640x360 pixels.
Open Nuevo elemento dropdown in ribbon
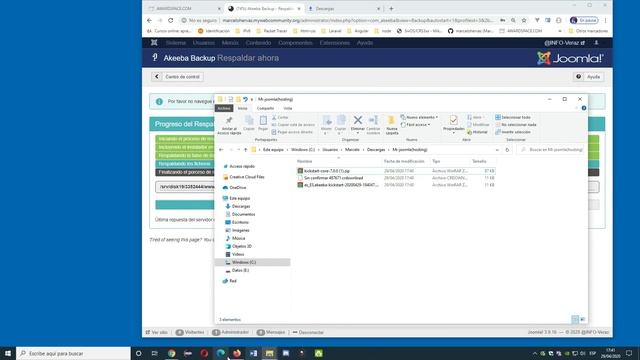[419, 118]
